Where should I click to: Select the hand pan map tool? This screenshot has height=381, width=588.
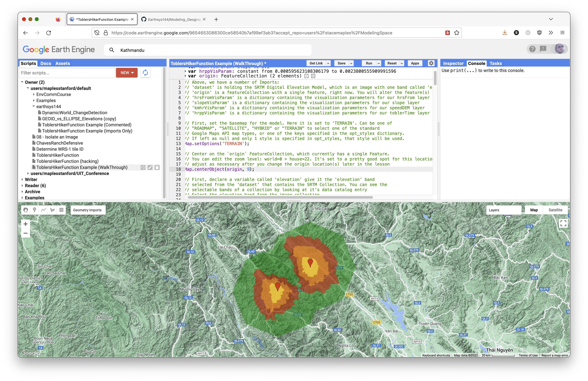pyautogui.click(x=25, y=210)
